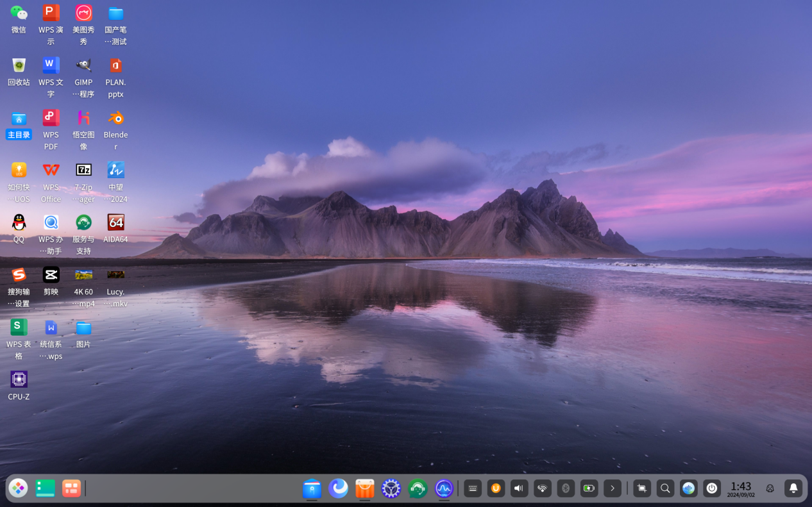Image resolution: width=812 pixels, height=507 pixels.
Task: Open the Recycle Bin (回收站)
Action: point(19,65)
